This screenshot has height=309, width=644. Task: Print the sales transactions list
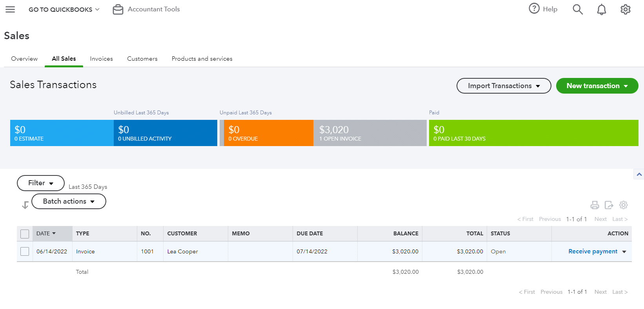[595, 205]
